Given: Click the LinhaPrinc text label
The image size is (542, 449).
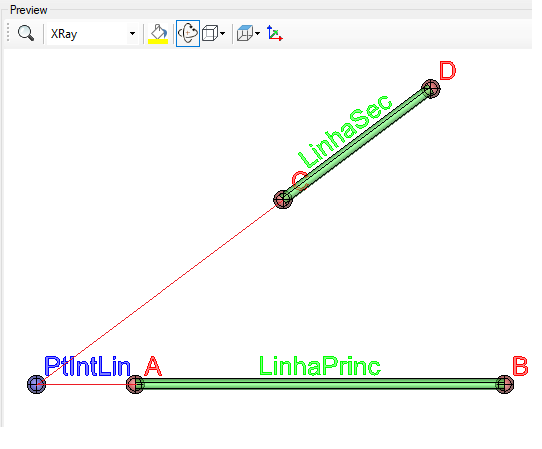Looking at the screenshot, I should click(x=320, y=366).
